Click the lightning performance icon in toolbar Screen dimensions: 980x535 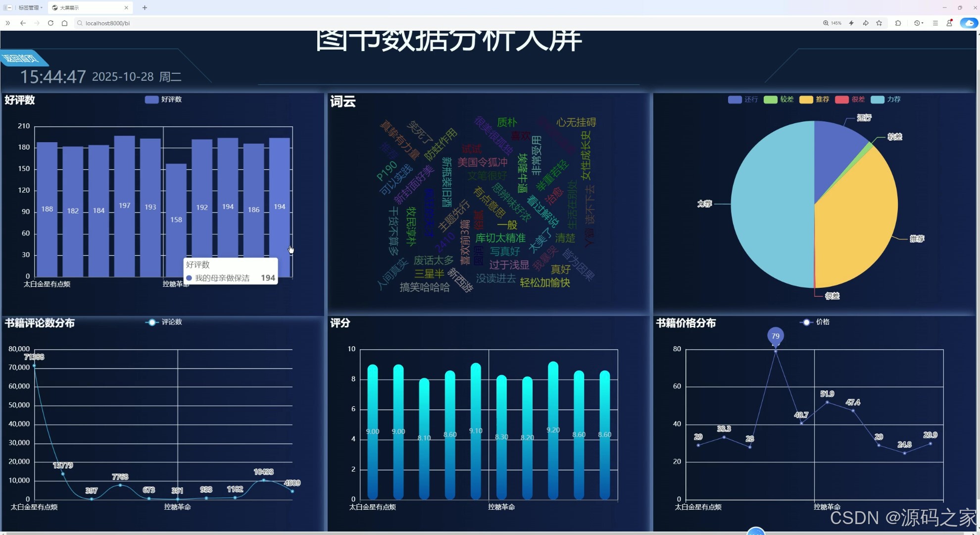click(851, 23)
